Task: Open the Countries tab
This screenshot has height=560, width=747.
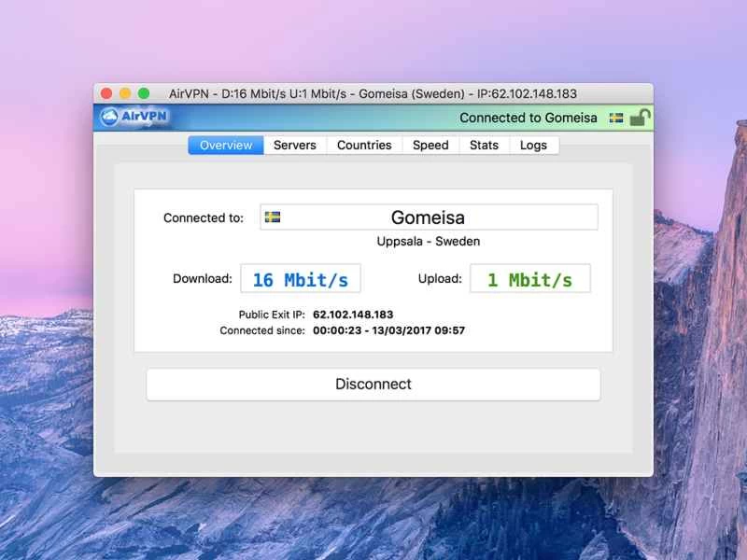Action: [x=364, y=145]
